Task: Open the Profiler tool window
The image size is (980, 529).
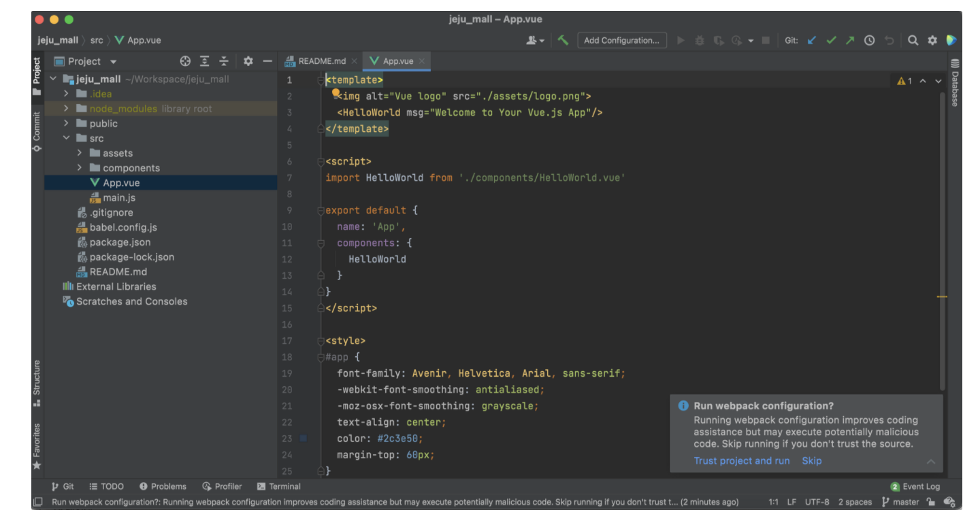Action: tap(223, 486)
